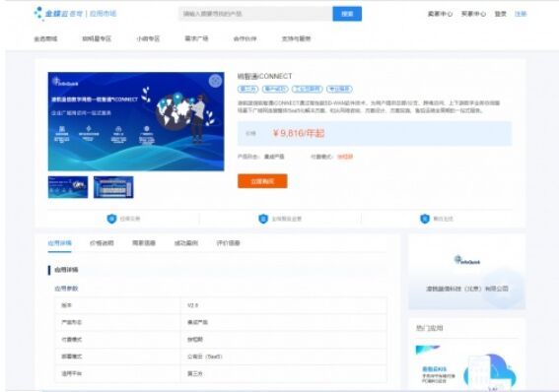559x392 pixels.
Task: Go to 买家中心 buyer center
Action: [473, 14]
